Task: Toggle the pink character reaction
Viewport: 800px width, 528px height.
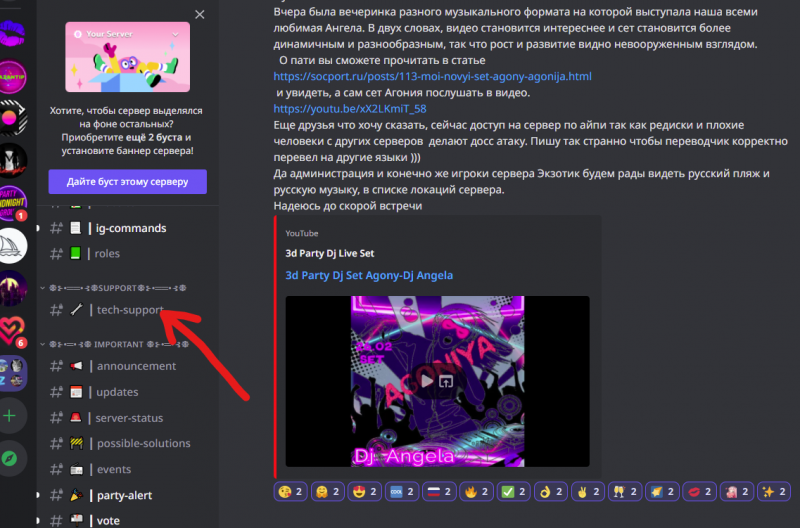Action: [738, 492]
